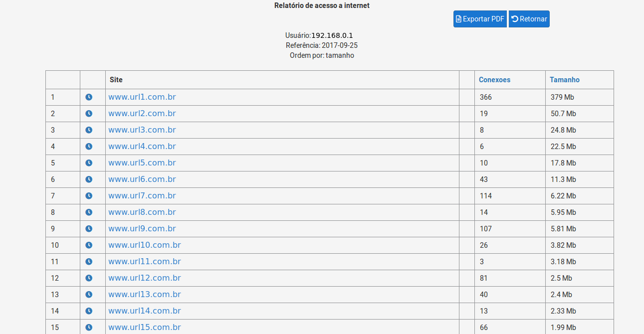644x334 pixels.
Task: Sort the table by Tamanho header
Action: click(x=564, y=80)
